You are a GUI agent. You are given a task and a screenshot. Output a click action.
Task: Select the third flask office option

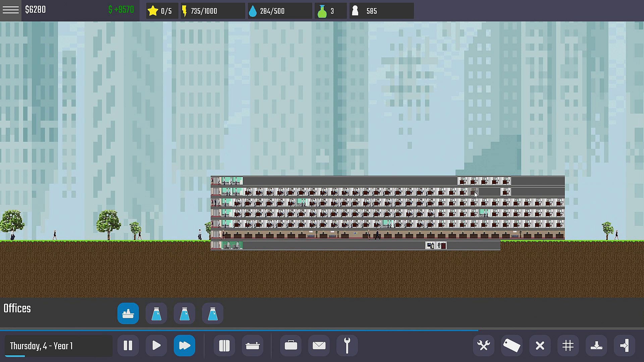(x=213, y=313)
